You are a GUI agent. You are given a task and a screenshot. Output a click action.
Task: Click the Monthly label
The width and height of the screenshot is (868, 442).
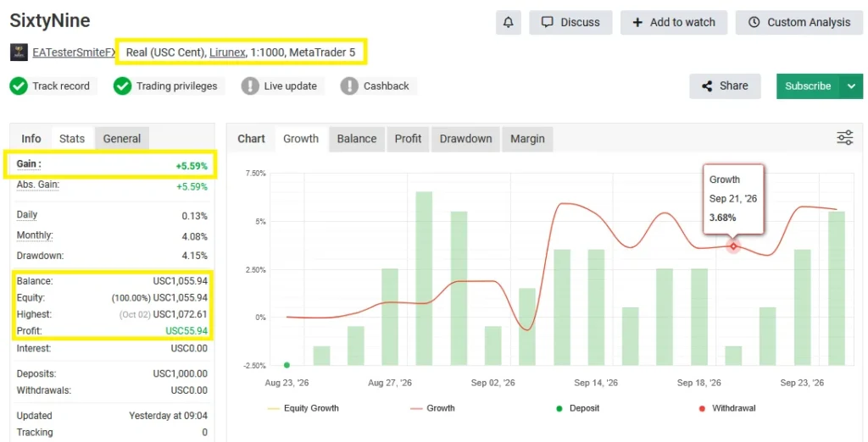pos(35,235)
